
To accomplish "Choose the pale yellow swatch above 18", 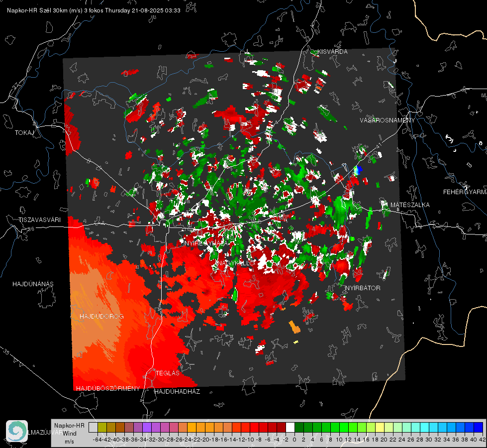I will click(x=380, y=428).
